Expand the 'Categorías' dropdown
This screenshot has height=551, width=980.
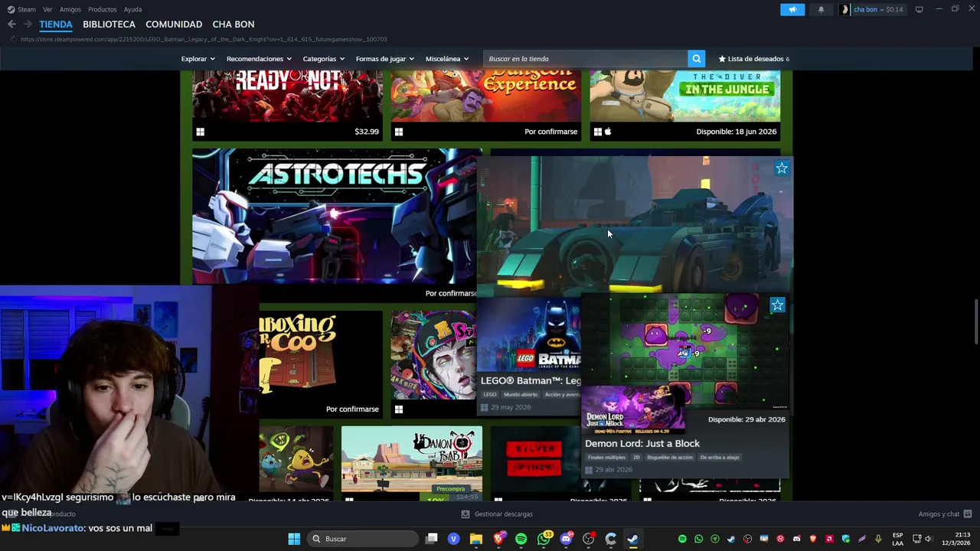tap(323, 59)
